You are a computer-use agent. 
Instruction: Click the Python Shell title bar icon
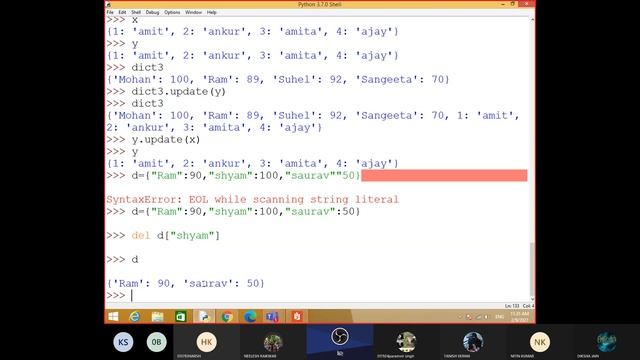[109, 4]
